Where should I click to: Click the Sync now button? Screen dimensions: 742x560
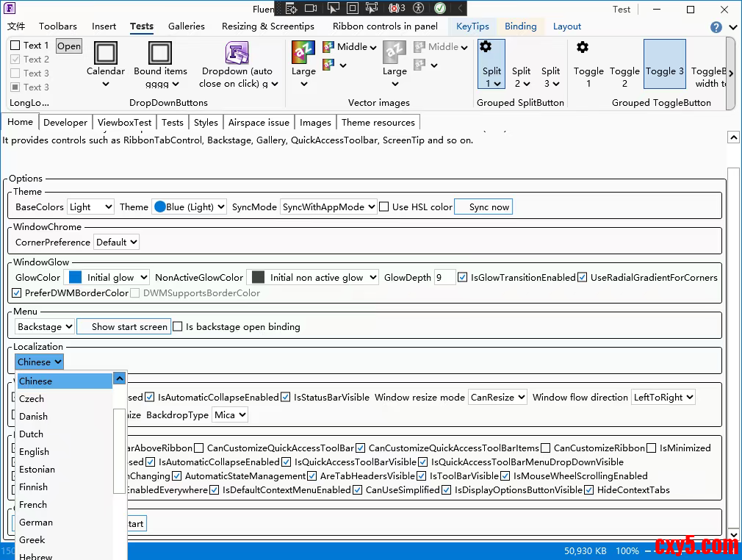tap(483, 207)
